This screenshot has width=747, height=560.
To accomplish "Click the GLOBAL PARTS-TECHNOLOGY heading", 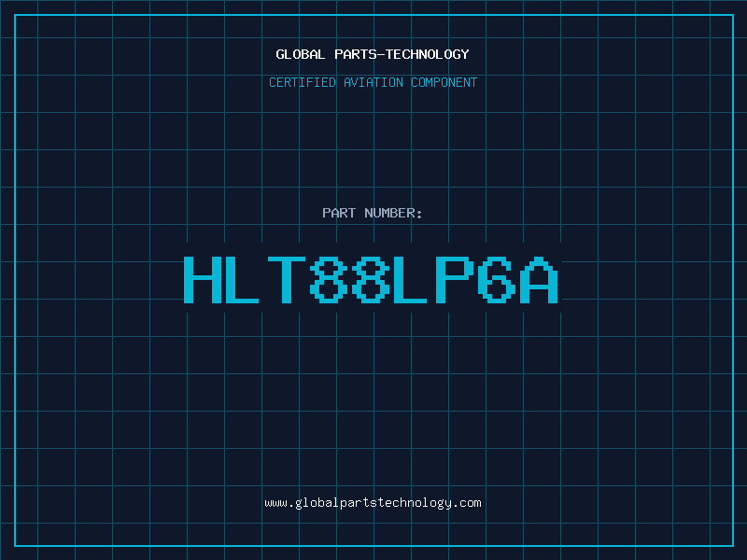I will coord(373,54).
